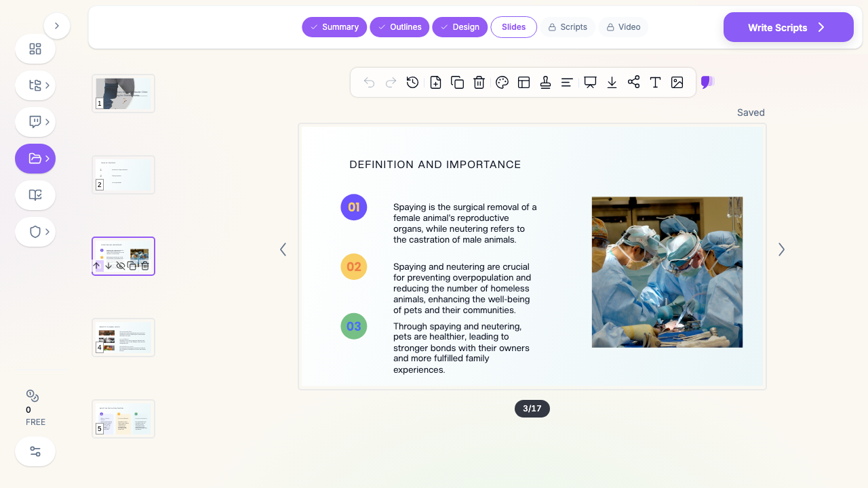Select the locked Scripts tab
Screen dimensions: 868x488
568,27
